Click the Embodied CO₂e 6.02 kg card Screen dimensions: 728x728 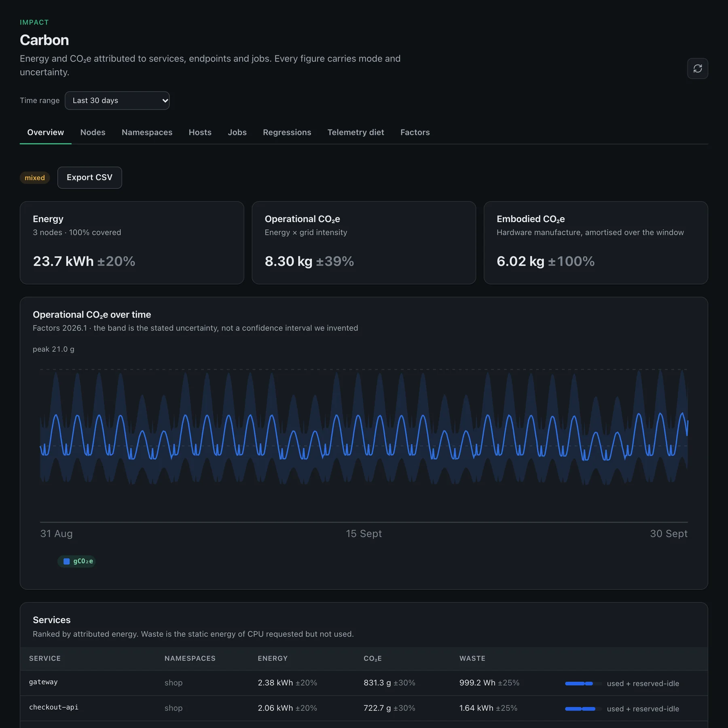596,243
